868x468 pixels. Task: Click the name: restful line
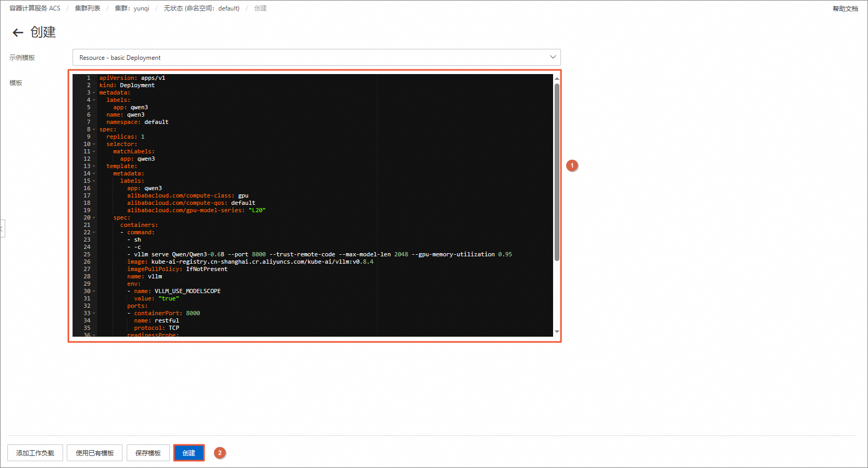click(x=157, y=320)
